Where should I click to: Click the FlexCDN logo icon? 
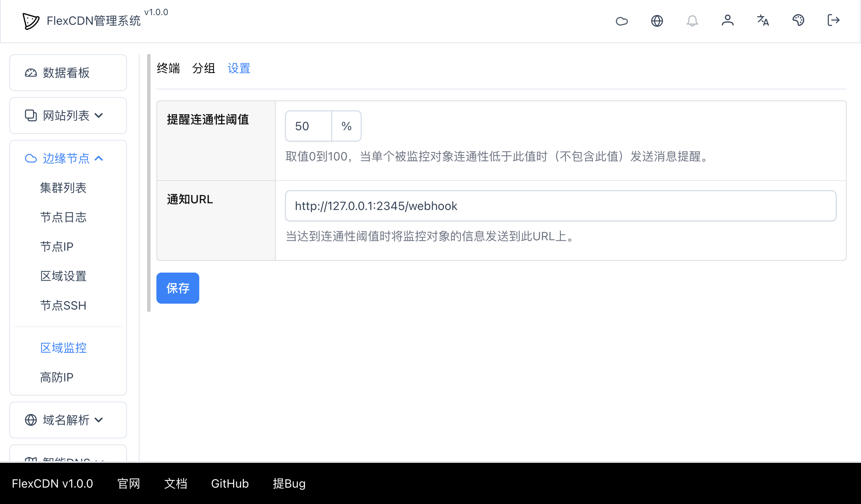pos(29,21)
